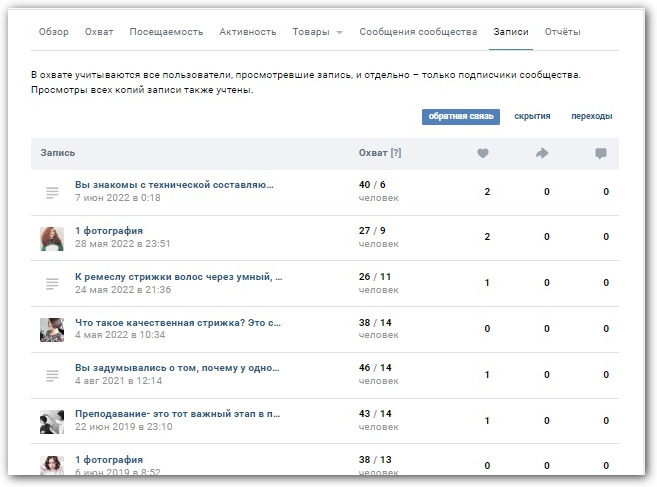Click text post icon for 4 авг 2021 entry
Screen dimensions: 657x487
point(52,375)
